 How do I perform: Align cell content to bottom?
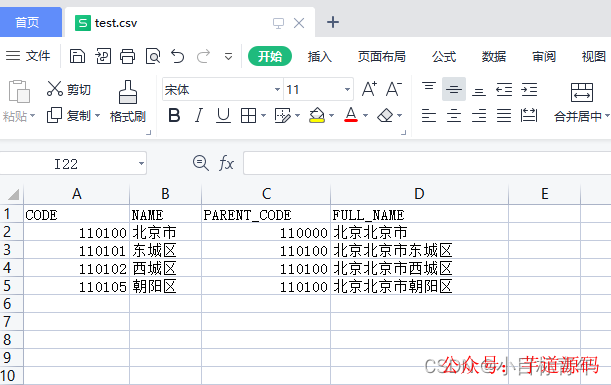pyautogui.click(x=479, y=92)
